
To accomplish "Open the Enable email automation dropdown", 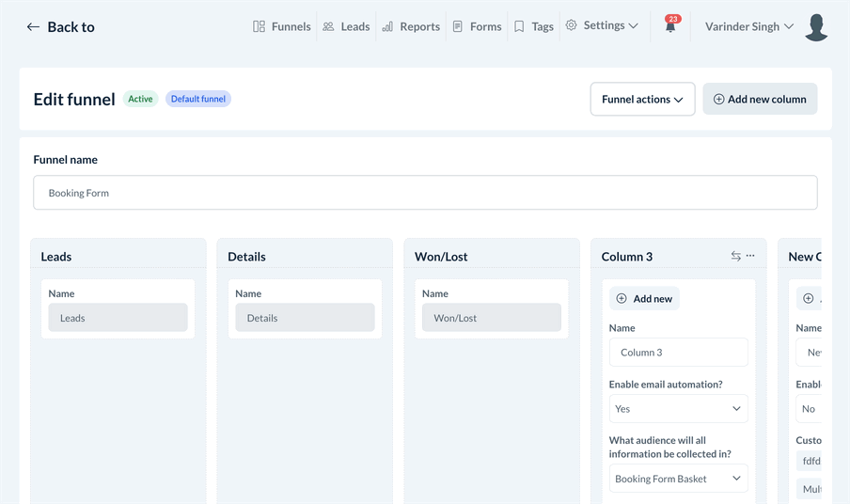I will [678, 409].
